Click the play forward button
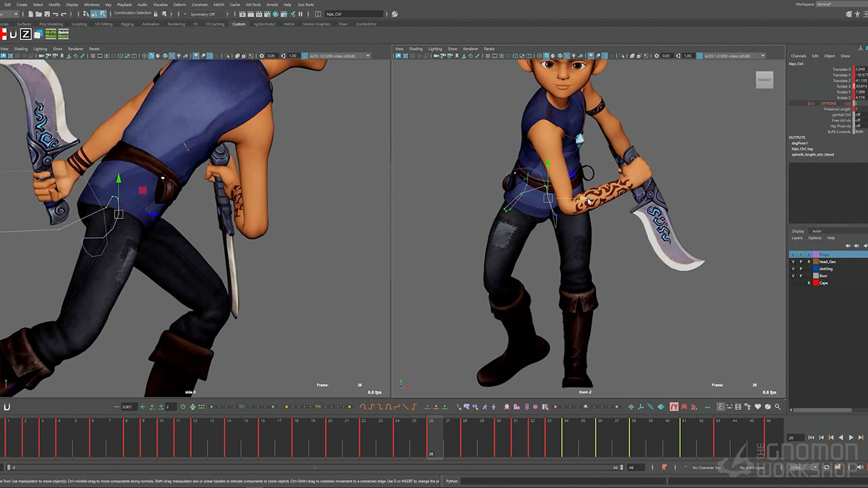This screenshot has width=868, height=488. (850, 438)
